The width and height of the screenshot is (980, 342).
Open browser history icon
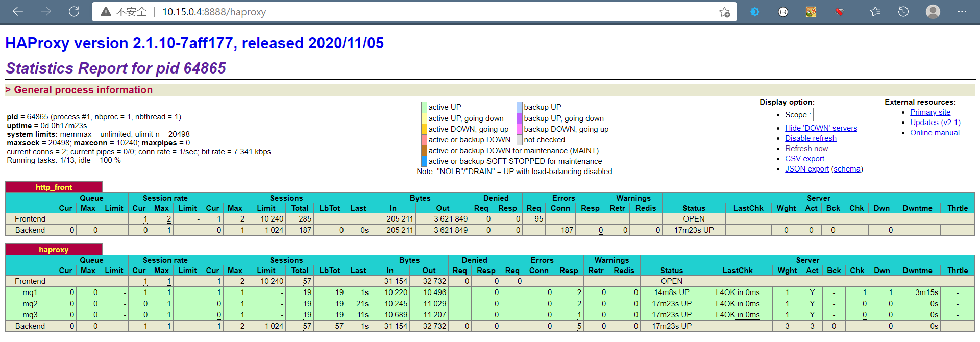pyautogui.click(x=903, y=12)
